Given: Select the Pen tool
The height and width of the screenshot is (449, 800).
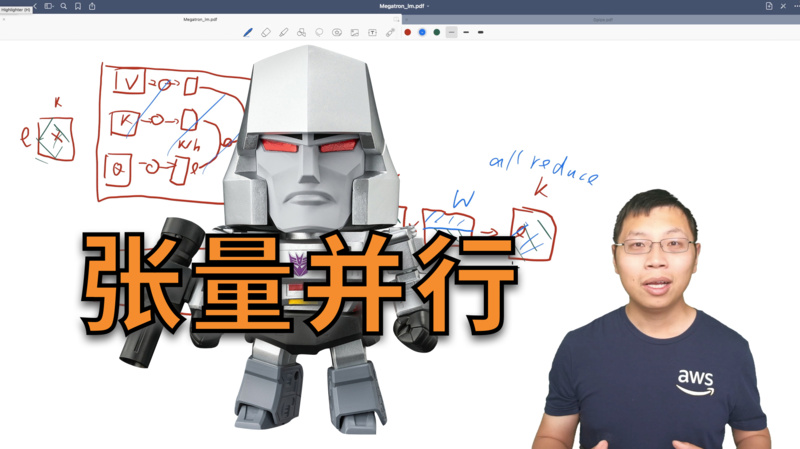Looking at the screenshot, I should tap(248, 32).
